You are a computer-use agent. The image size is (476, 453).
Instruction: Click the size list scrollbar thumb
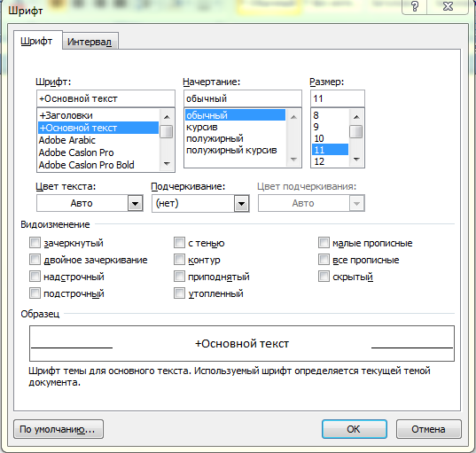356,132
